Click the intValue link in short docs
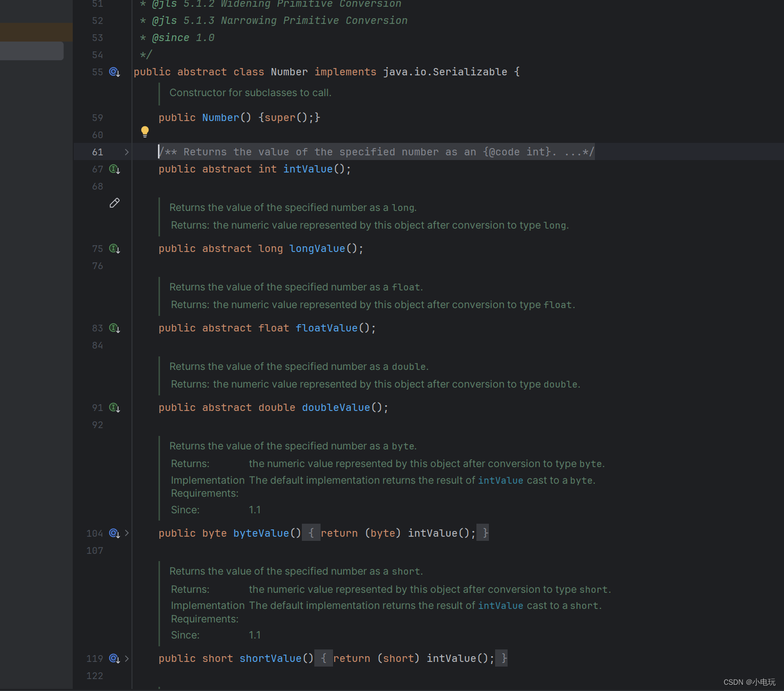Image resolution: width=784 pixels, height=691 pixels. click(500, 606)
